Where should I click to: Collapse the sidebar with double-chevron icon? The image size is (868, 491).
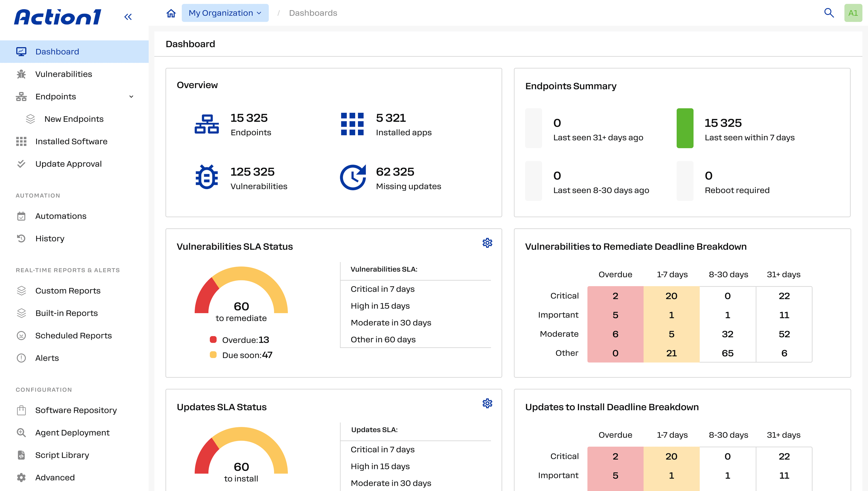point(128,17)
